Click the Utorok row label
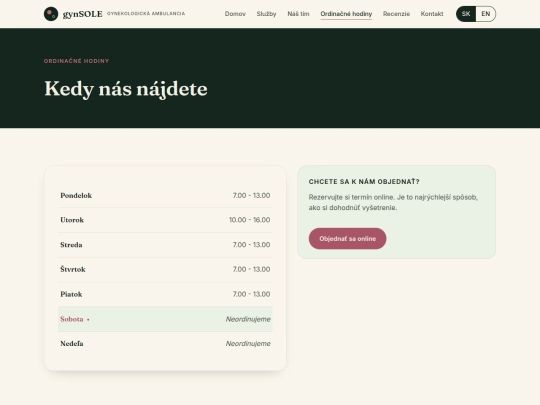This screenshot has height=405, width=540. coord(72,220)
